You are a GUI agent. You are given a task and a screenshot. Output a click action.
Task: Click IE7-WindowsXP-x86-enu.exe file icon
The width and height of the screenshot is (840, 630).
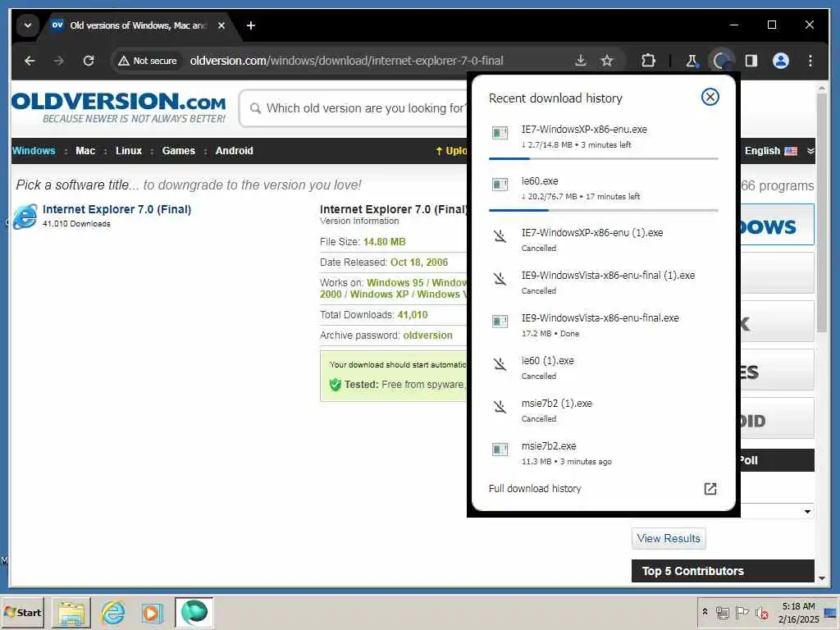pos(500,132)
